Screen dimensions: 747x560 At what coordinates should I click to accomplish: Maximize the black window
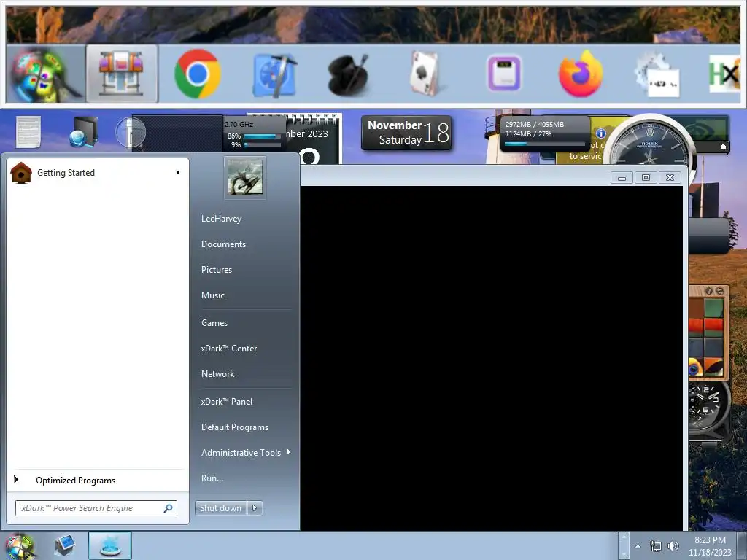pyautogui.click(x=646, y=178)
